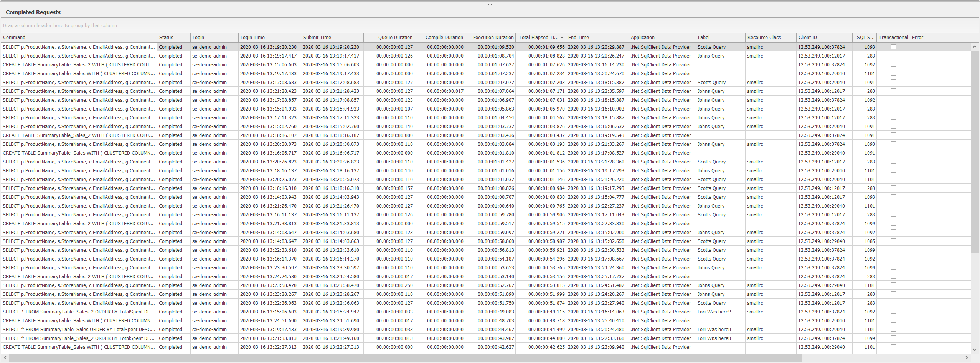Viewport: 980px width, 363px height.
Task: Click the group-by panel above column headers
Action: tap(490, 26)
